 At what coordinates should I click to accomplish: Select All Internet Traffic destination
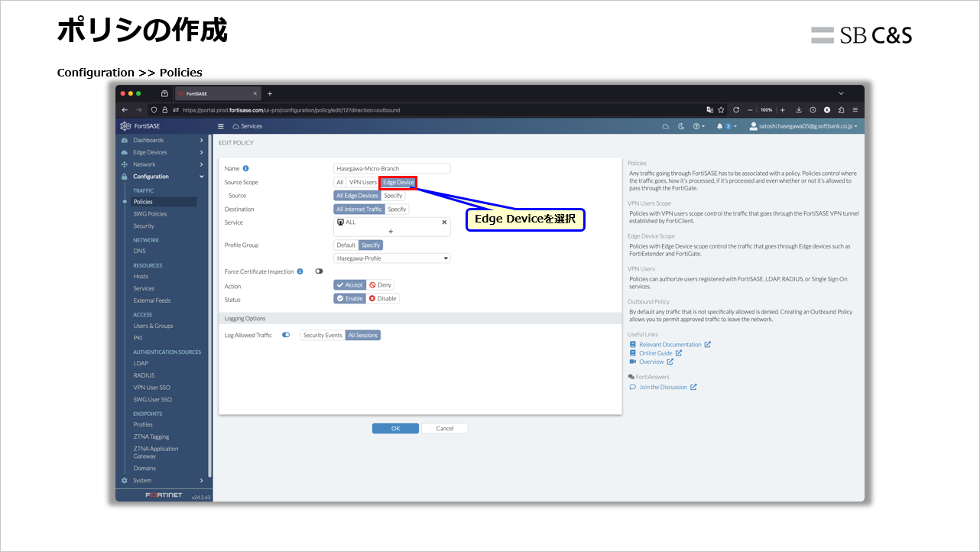coord(359,209)
